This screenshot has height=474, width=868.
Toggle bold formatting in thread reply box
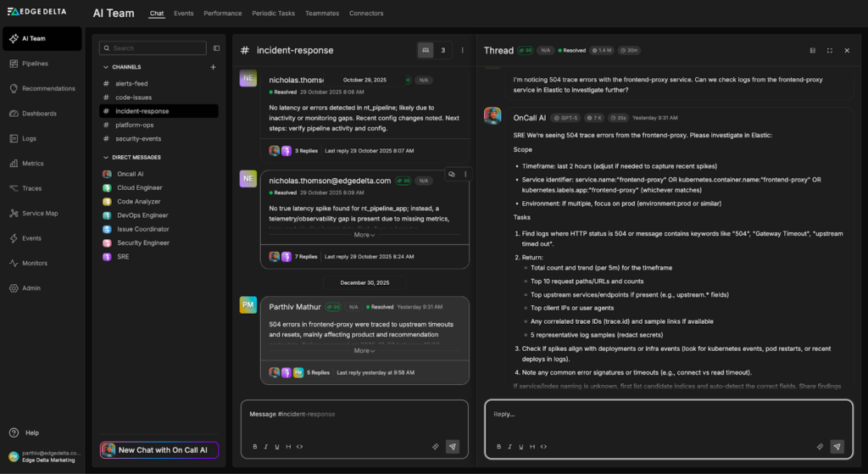[x=498, y=446]
